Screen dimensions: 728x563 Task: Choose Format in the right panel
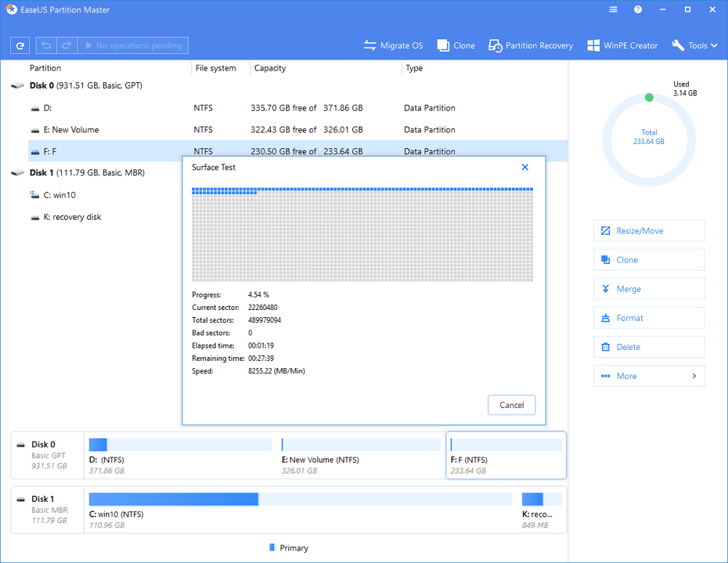click(x=649, y=318)
